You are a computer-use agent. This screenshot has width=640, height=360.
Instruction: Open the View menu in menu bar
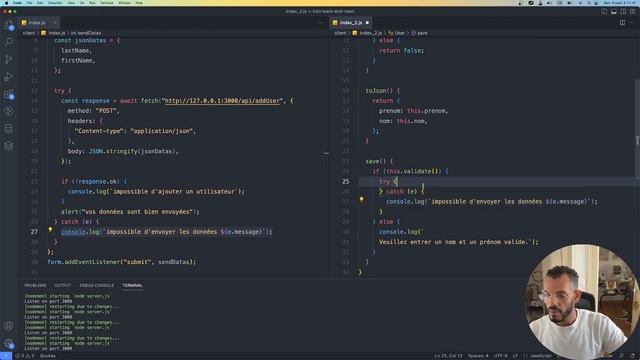[x=71, y=3]
